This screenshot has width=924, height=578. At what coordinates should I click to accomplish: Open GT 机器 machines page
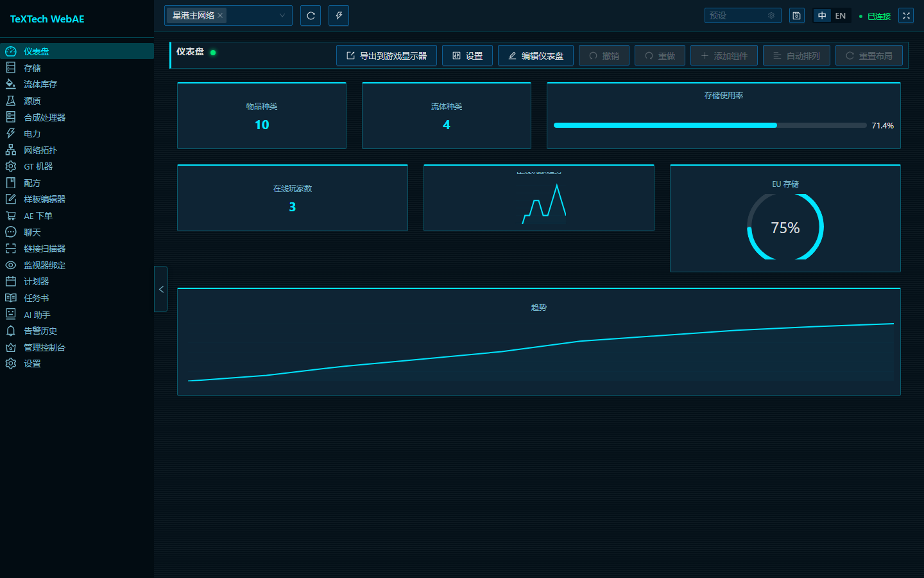pos(77,166)
